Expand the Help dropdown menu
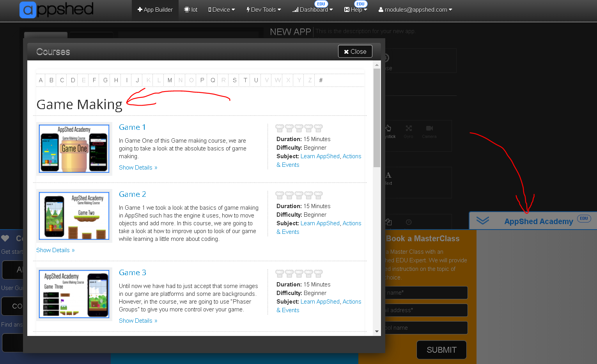597x364 pixels. coord(355,10)
